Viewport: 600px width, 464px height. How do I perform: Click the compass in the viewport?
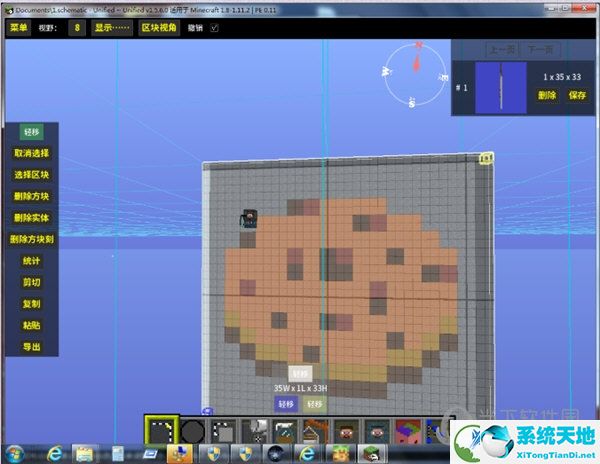point(416,74)
